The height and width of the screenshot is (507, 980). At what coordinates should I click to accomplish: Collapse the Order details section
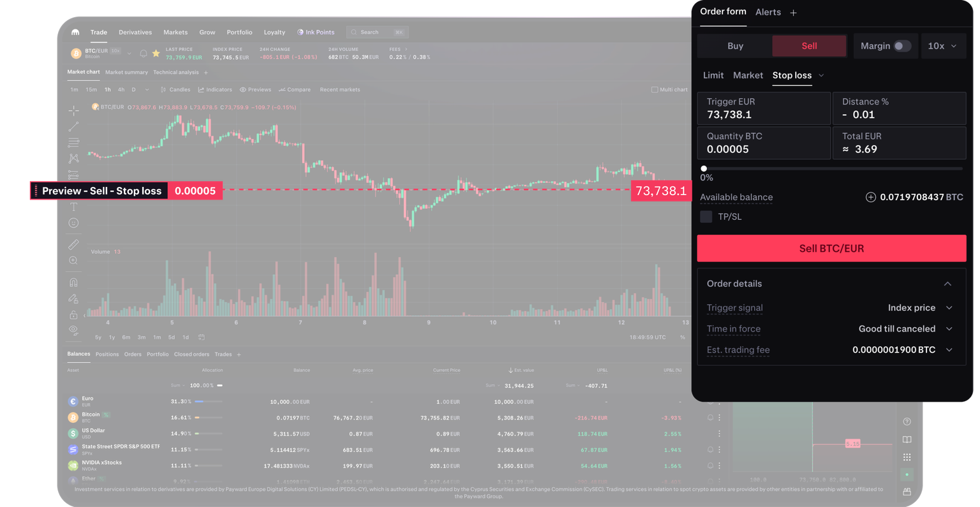(947, 284)
